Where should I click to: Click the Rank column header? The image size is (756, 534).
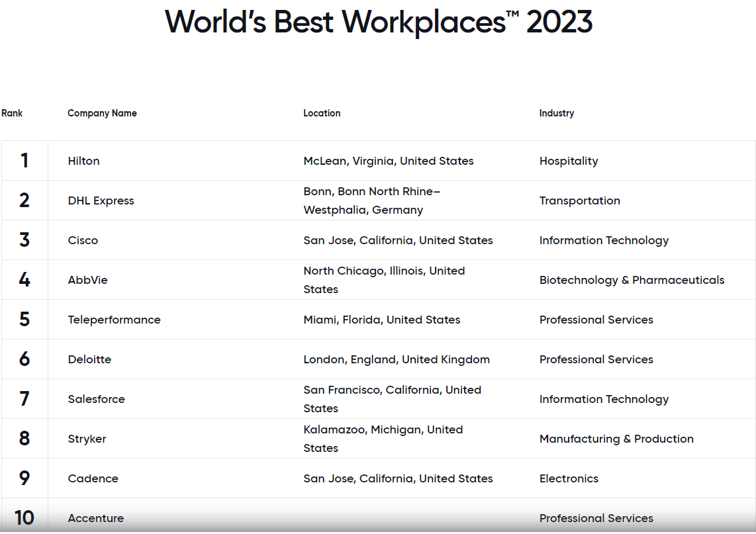[x=12, y=113]
